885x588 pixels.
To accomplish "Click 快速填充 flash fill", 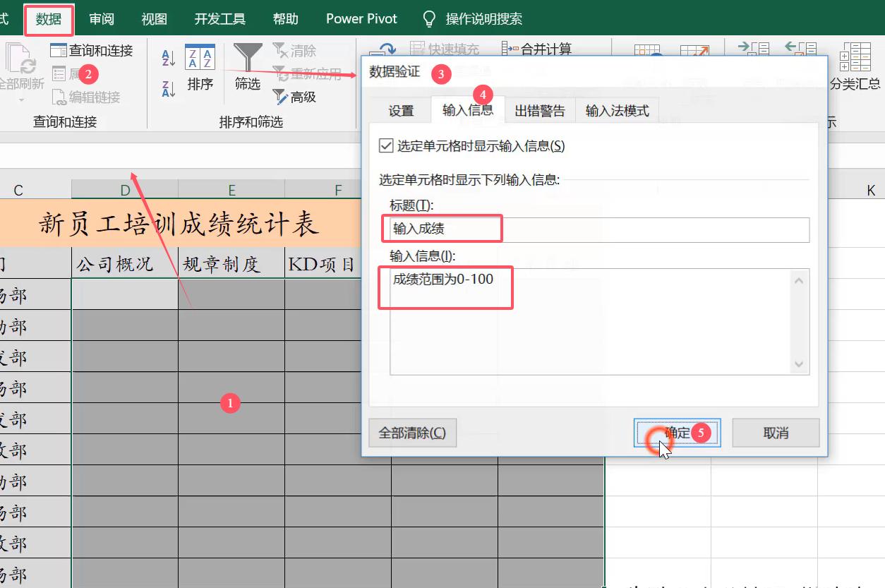I will click(x=445, y=49).
